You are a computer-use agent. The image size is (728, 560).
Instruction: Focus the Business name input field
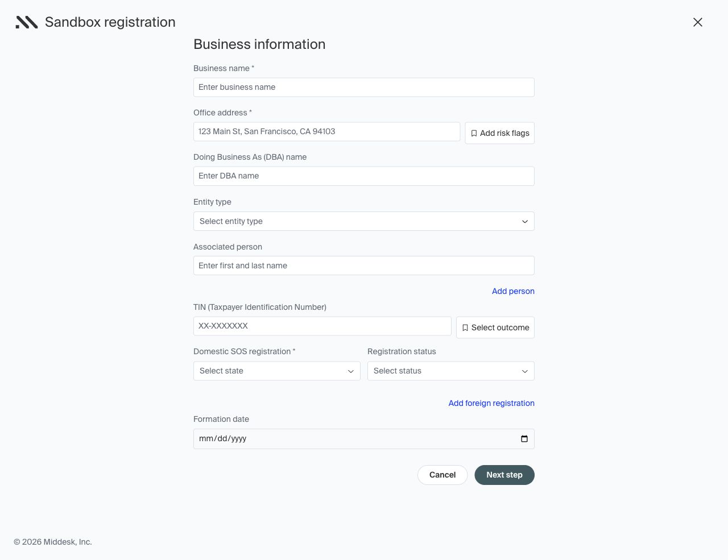click(x=364, y=87)
